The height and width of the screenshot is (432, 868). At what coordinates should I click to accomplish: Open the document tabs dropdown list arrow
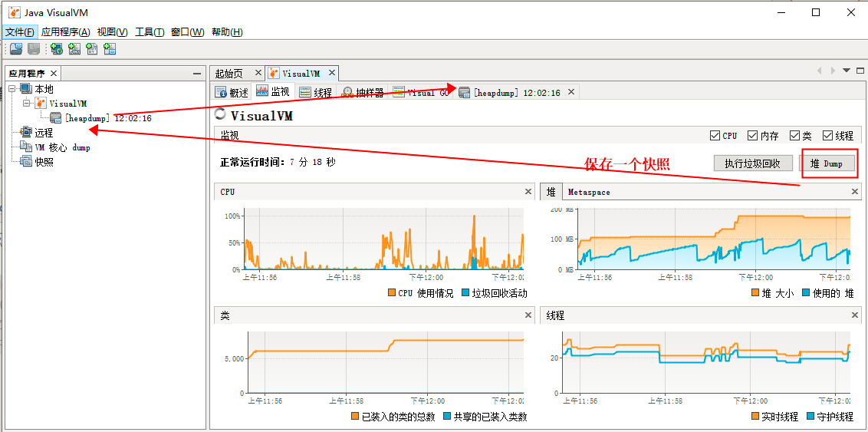point(846,71)
